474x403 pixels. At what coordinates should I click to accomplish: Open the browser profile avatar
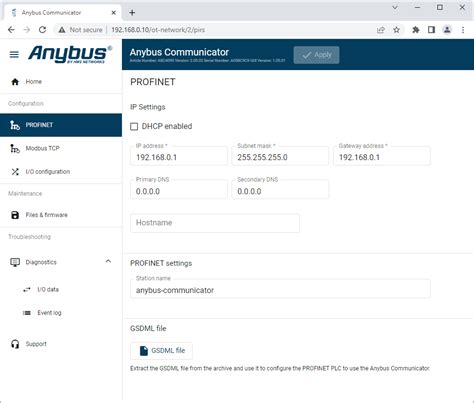point(447,30)
